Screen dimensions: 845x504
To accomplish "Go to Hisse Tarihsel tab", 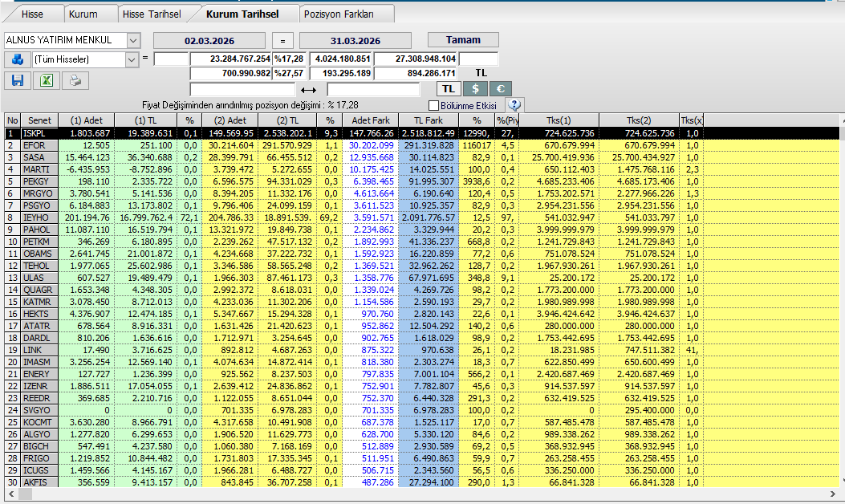I will pyautogui.click(x=152, y=14).
